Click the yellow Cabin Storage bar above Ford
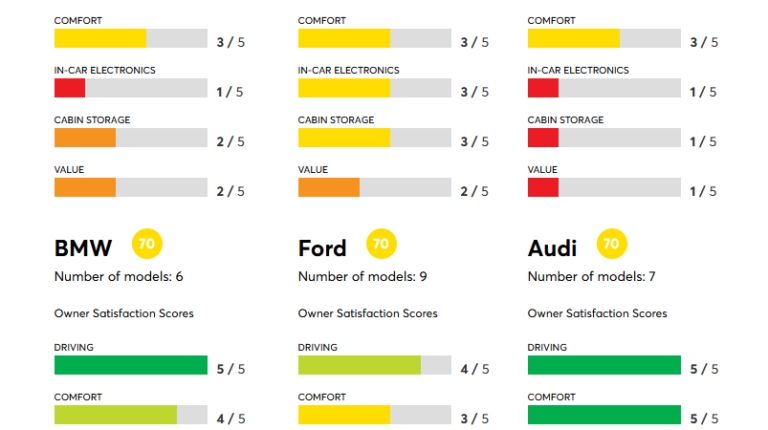768x430 pixels. (x=343, y=138)
